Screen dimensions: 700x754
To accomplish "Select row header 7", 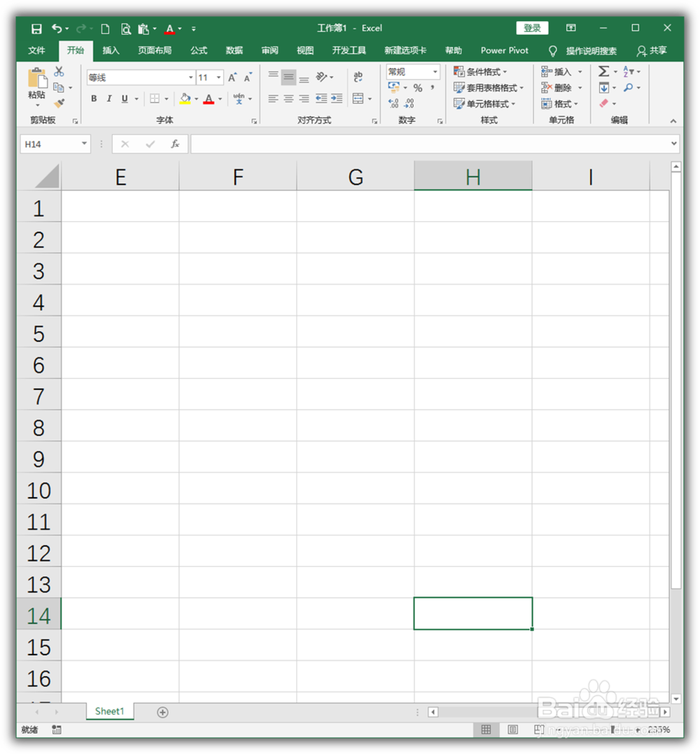I will [39, 396].
